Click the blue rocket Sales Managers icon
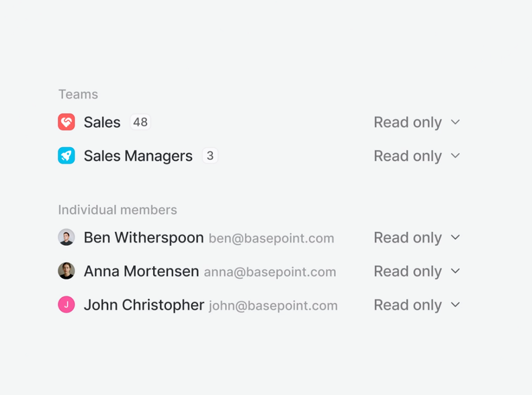 click(66, 156)
